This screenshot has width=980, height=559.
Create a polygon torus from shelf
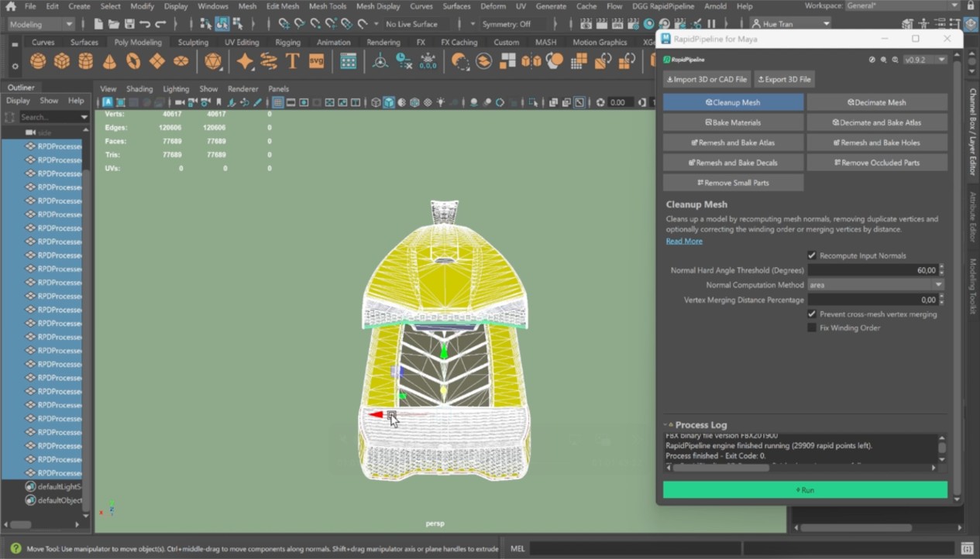(x=133, y=60)
